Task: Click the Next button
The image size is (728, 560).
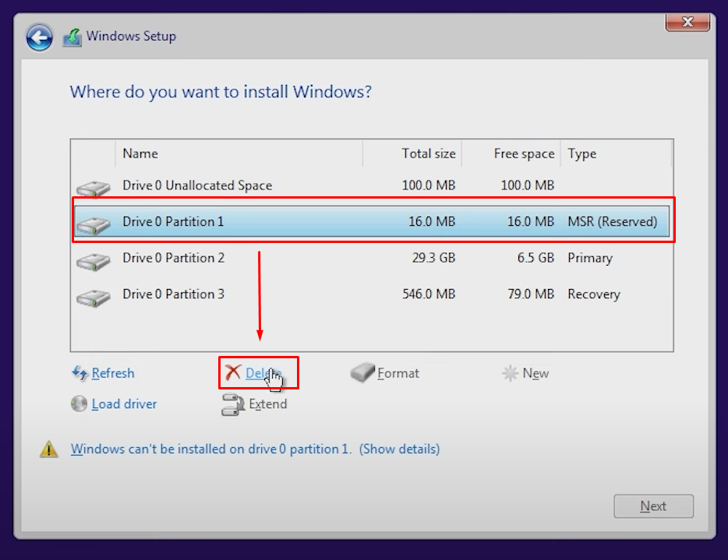Action: coord(654,505)
